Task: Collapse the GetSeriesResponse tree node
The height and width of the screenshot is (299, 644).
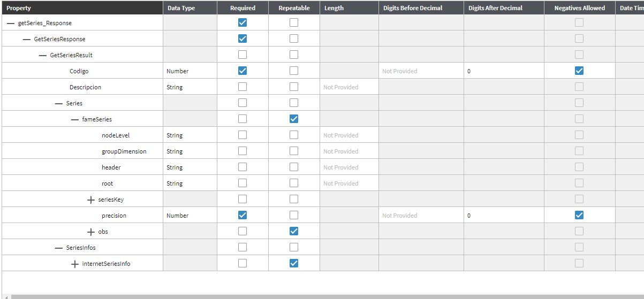Action: [x=26, y=39]
